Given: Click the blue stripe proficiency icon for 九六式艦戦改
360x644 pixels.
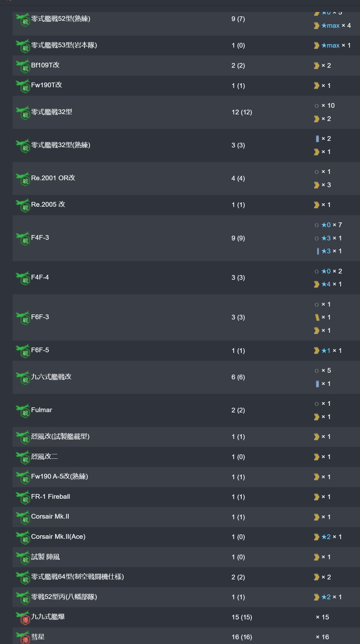Looking at the screenshot, I should click(x=317, y=384).
